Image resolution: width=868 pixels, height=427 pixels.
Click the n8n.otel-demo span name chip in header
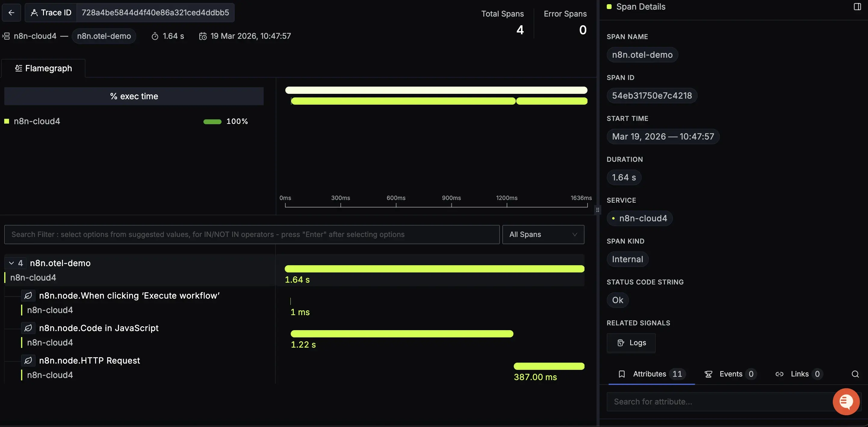[104, 36]
